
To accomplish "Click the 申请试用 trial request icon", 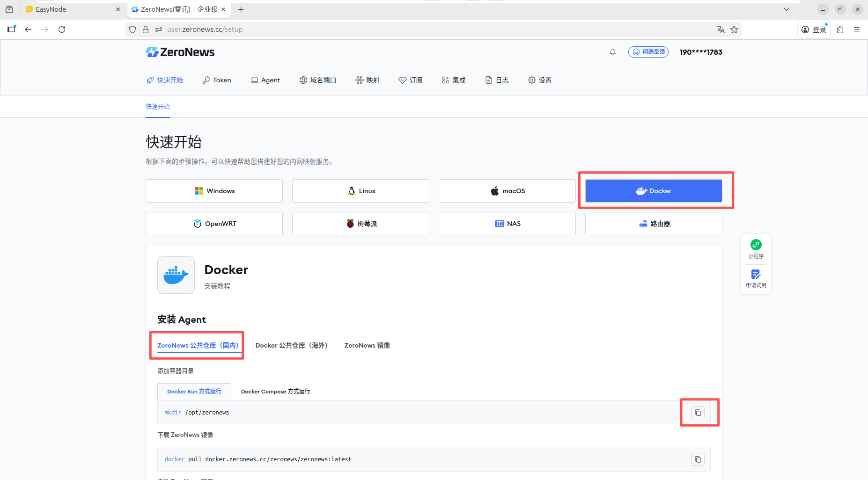I will (756, 278).
